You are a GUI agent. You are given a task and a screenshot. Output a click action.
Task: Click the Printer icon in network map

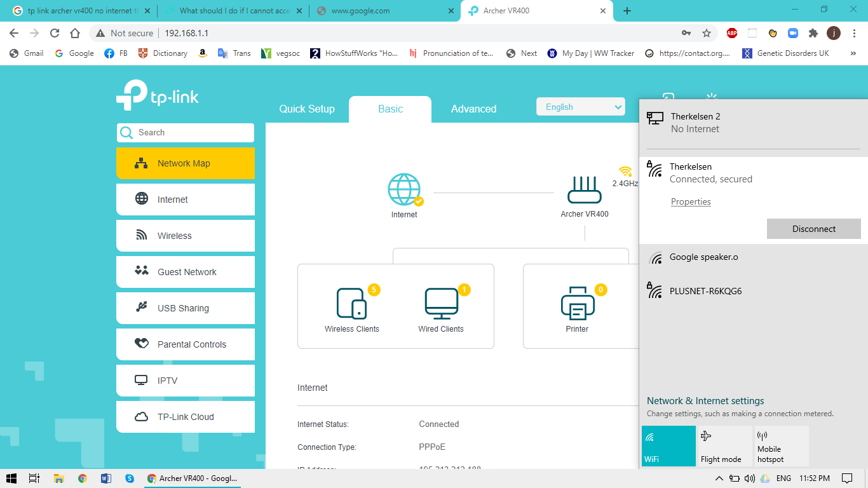577,303
